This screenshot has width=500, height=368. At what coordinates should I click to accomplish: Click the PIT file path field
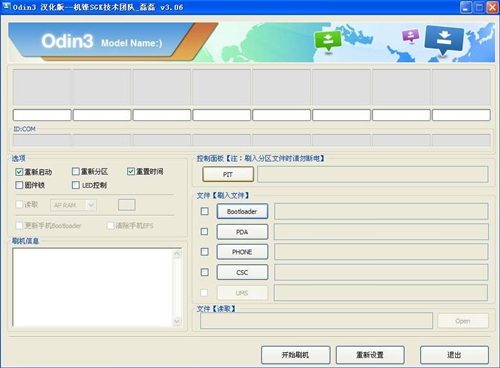tap(373, 174)
